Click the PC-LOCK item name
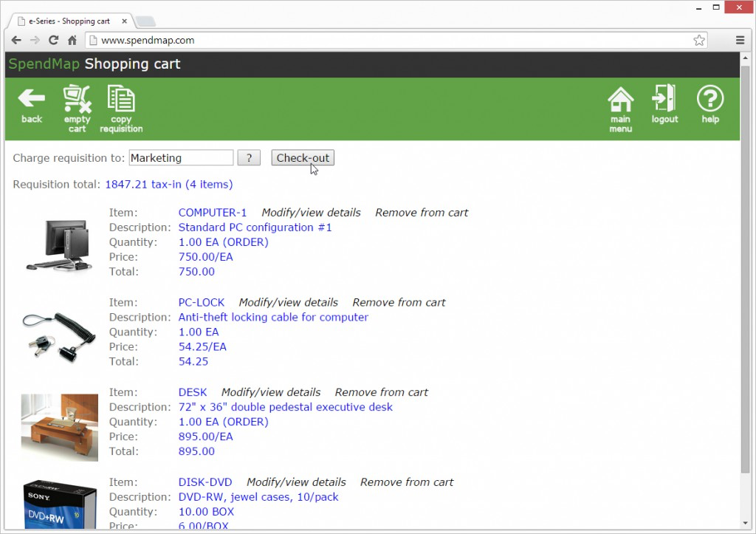Image resolution: width=756 pixels, height=534 pixels. (x=201, y=303)
